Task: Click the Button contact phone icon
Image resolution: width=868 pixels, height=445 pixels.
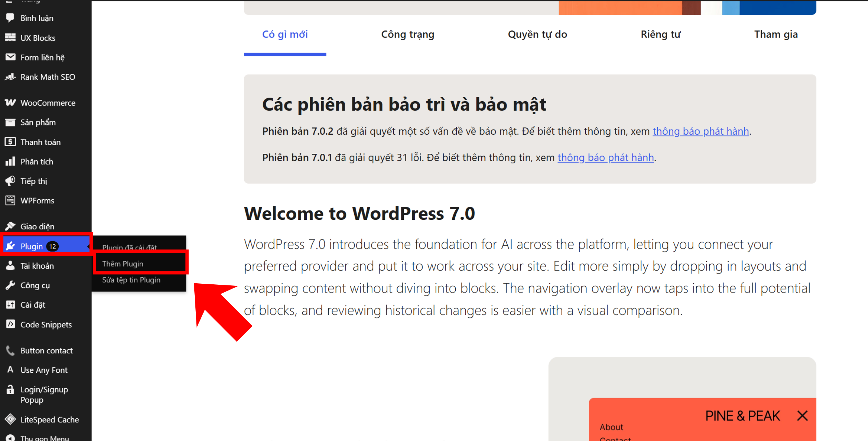Action: click(x=10, y=350)
